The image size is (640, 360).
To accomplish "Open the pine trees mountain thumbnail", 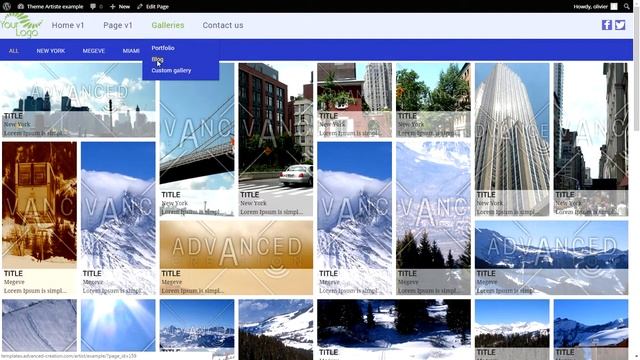I will (433, 218).
